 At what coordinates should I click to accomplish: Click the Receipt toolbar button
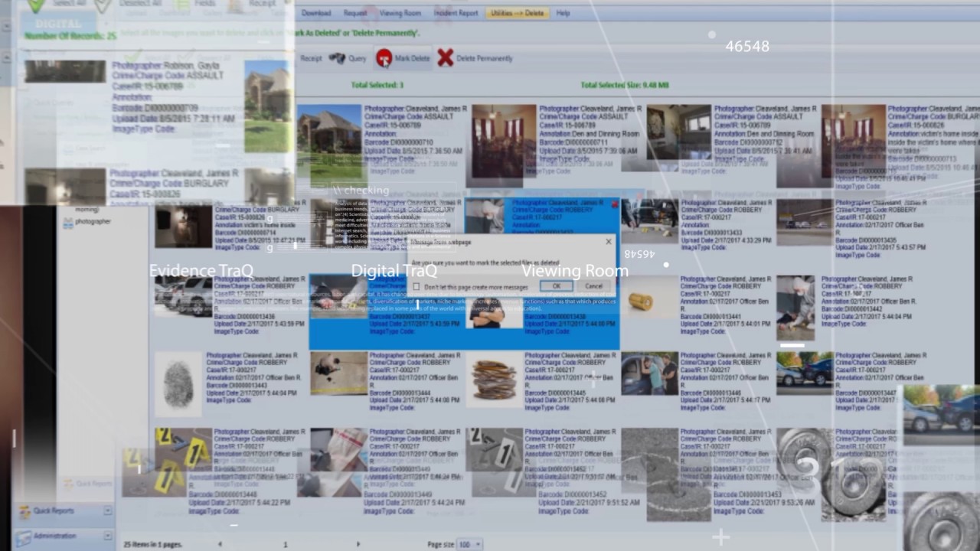coord(311,58)
